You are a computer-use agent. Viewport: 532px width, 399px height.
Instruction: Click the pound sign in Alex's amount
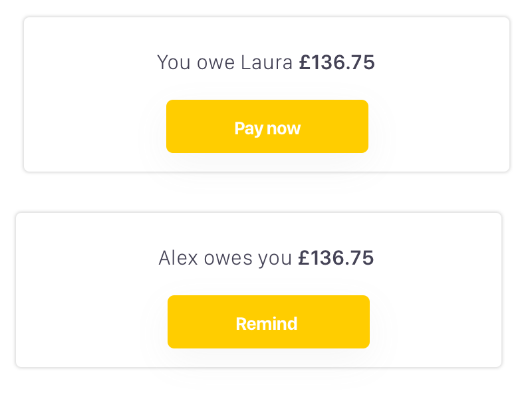[x=303, y=258]
